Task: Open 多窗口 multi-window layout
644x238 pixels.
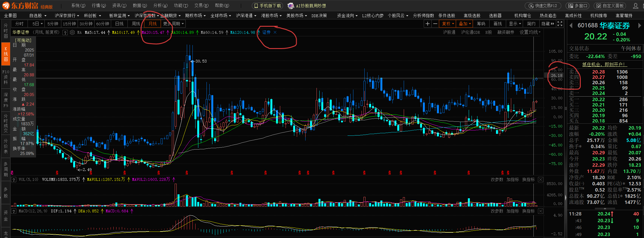Action: [x=577, y=6]
